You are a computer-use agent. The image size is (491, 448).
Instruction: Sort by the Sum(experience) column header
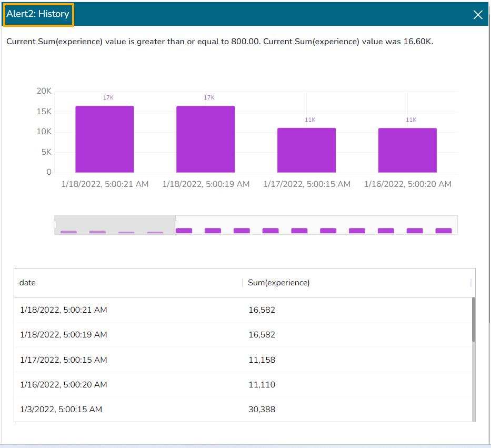[x=278, y=283]
